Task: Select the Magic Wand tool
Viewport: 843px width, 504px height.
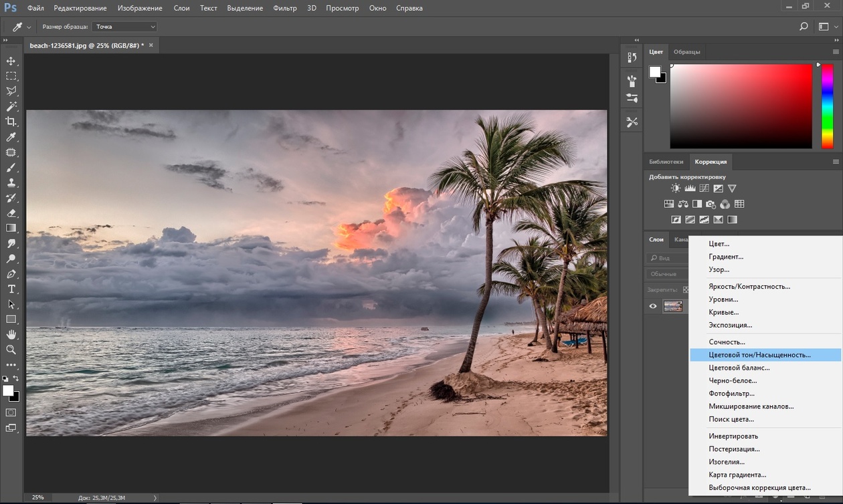Action: point(11,106)
